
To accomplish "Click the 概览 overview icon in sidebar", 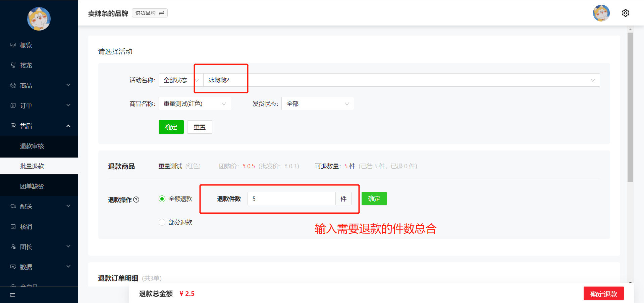I will [13, 45].
